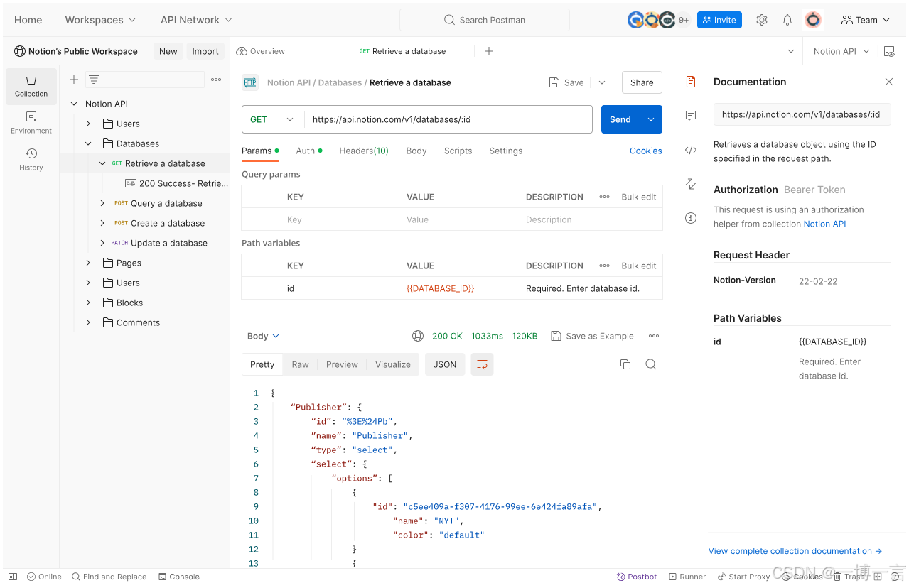Open the notifications bell
The image size is (909, 588).
787,20
